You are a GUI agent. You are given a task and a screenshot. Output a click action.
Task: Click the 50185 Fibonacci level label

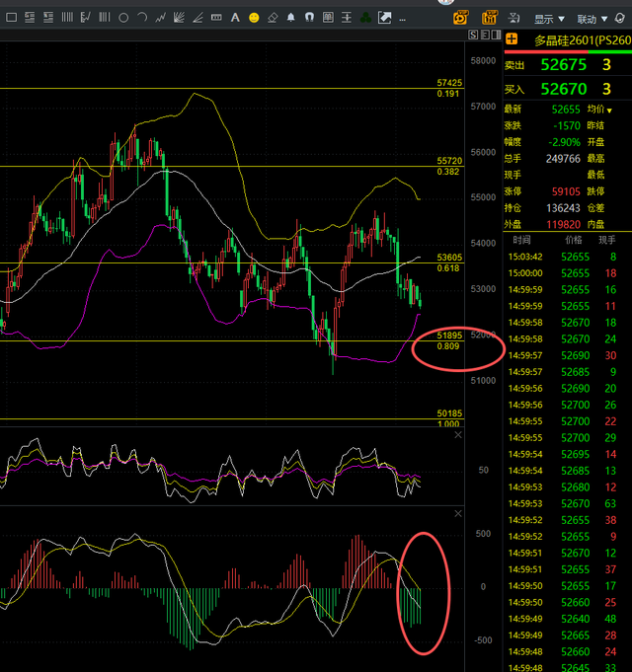(449, 413)
